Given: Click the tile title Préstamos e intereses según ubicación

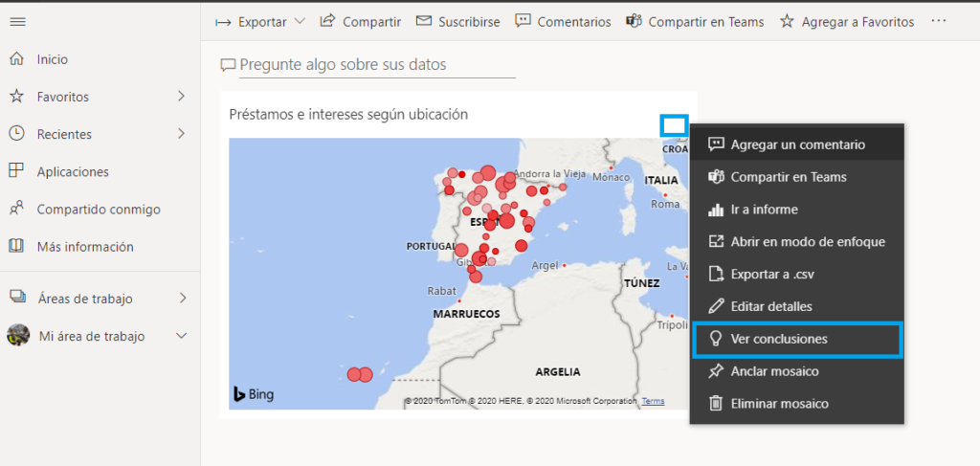Looking at the screenshot, I should point(348,114).
